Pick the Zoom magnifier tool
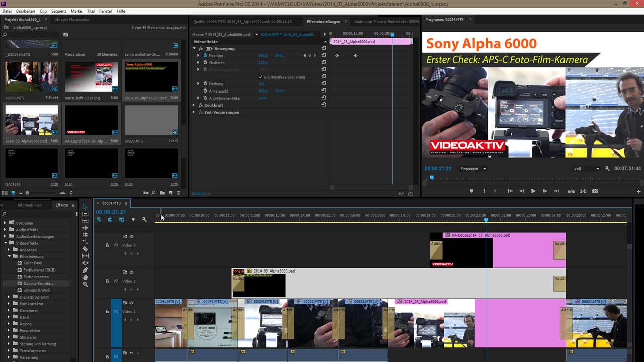 [x=85, y=284]
